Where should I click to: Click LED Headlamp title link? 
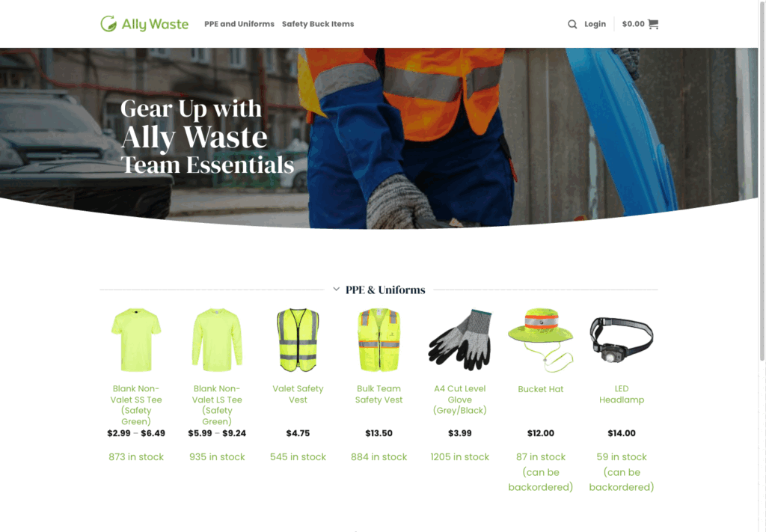622,394
